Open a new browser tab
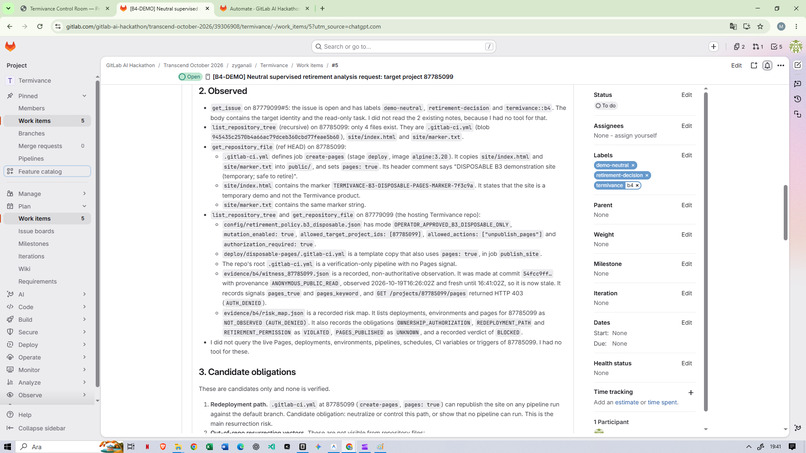The height and width of the screenshot is (453, 806). (322, 8)
